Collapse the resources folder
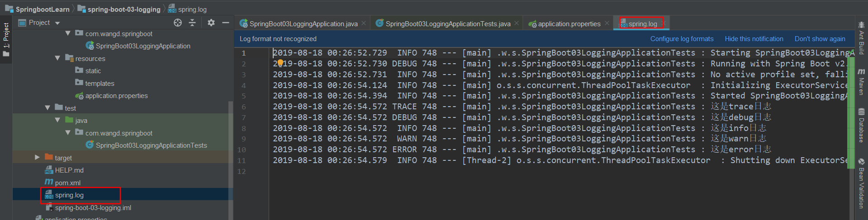The image size is (868, 220). [x=57, y=58]
